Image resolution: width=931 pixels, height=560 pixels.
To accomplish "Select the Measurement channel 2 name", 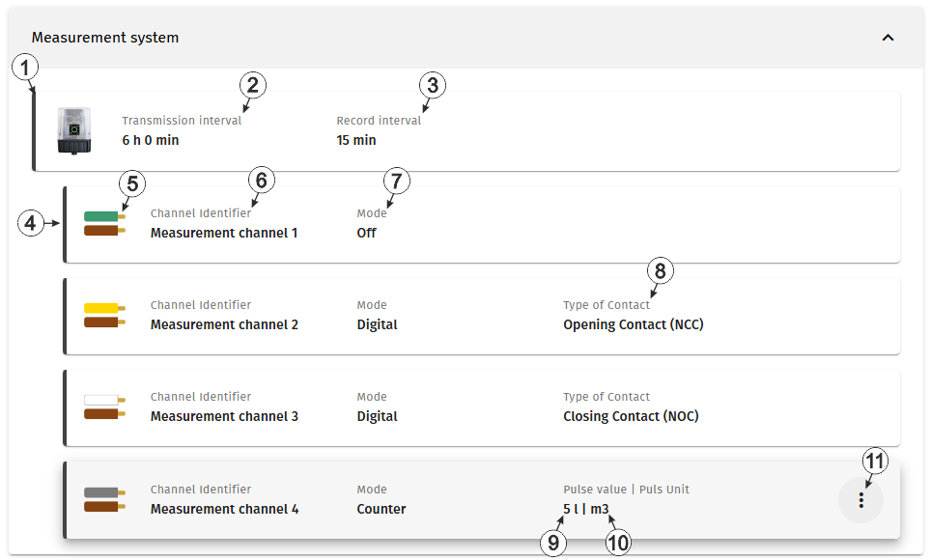I will pyautogui.click(x=224, y=324).
